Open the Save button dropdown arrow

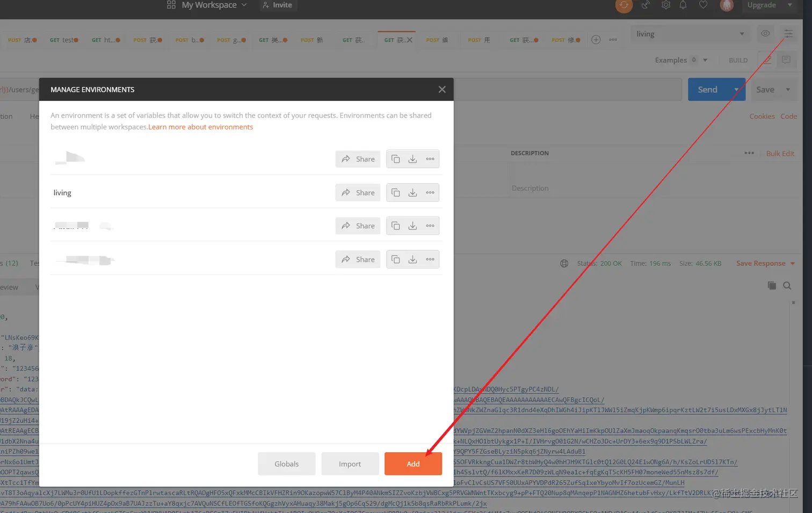pyautogui.click(x=788, y=90)
